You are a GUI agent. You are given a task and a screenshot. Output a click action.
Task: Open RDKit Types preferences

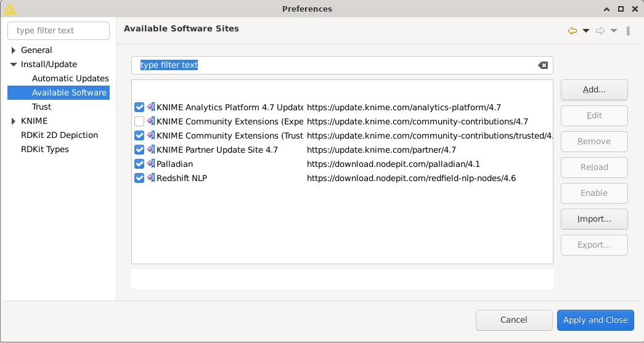pos(45,150)
